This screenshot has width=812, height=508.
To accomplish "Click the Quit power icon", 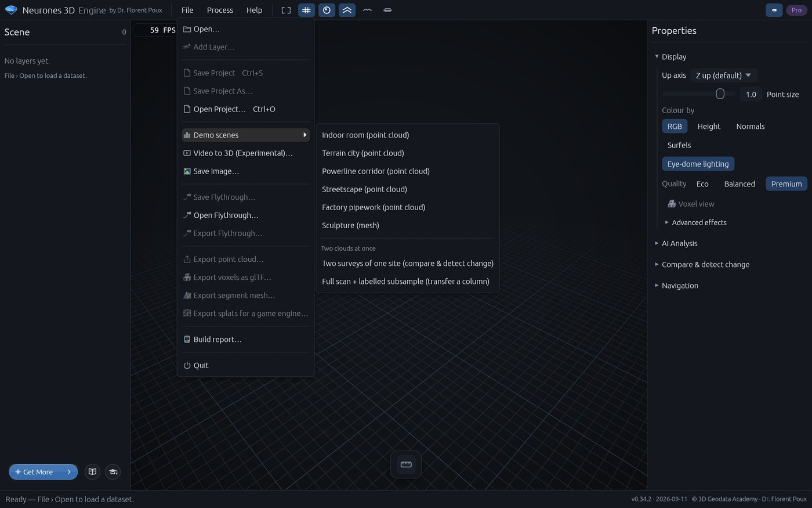I will (187, 365).
